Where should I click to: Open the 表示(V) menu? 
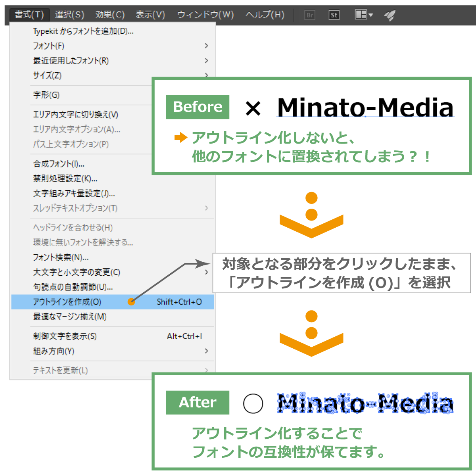tap(150, 15)
